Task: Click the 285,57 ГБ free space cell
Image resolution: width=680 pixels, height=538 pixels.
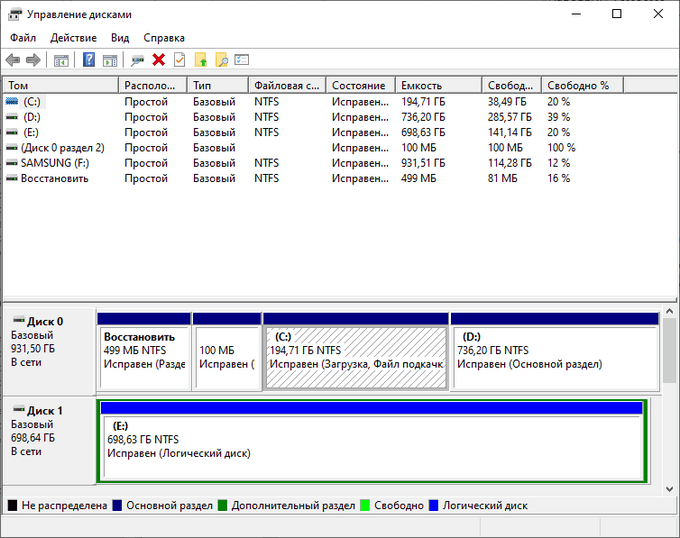Action: (510, 117)
